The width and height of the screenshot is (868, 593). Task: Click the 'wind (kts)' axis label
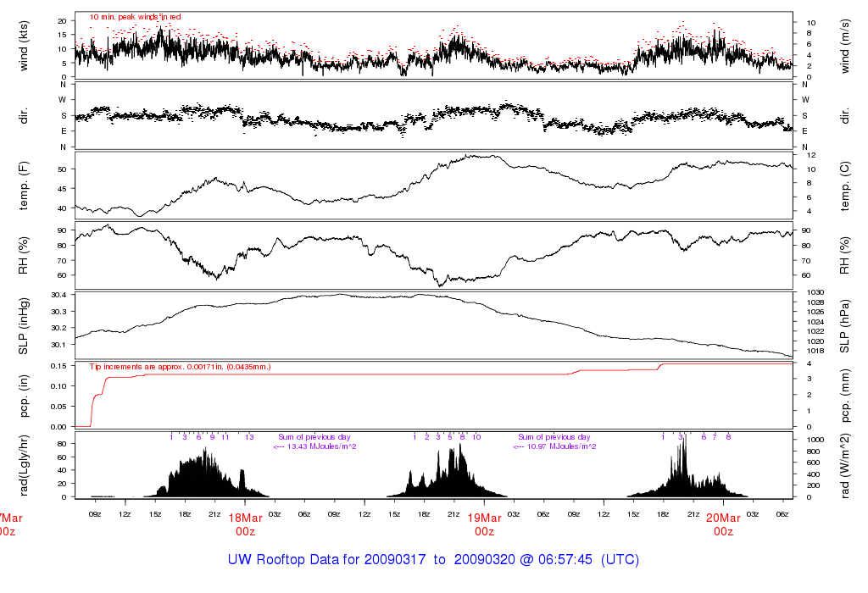pos(23,46)
